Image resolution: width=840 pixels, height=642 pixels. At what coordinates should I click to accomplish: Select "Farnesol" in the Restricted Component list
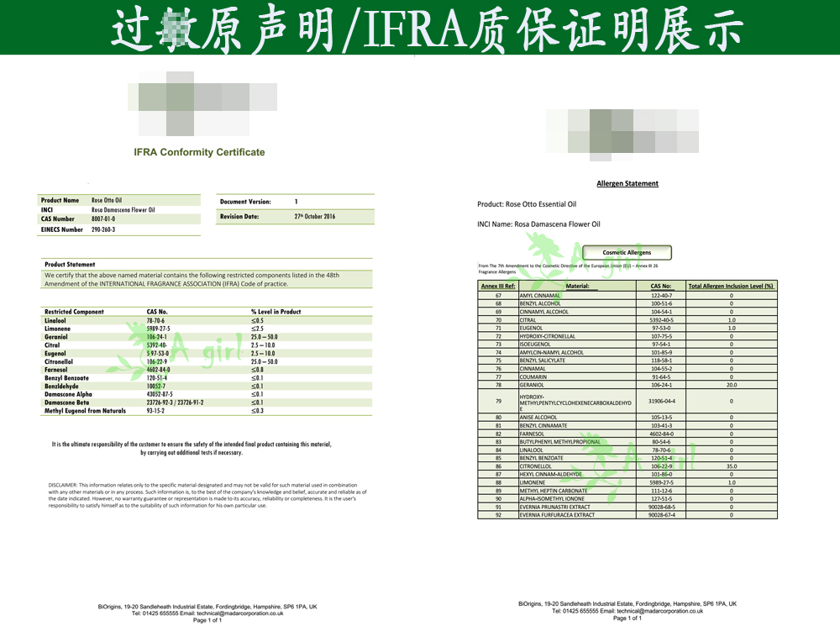56,370
